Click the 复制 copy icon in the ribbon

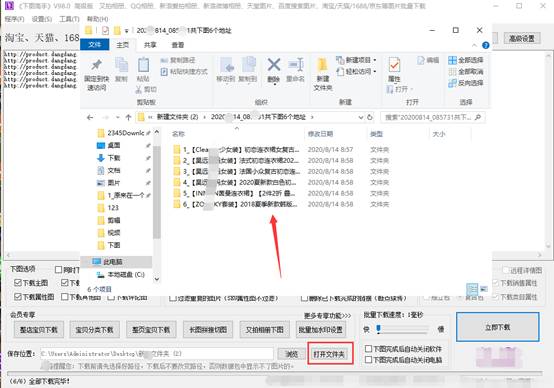coord(121,65)
